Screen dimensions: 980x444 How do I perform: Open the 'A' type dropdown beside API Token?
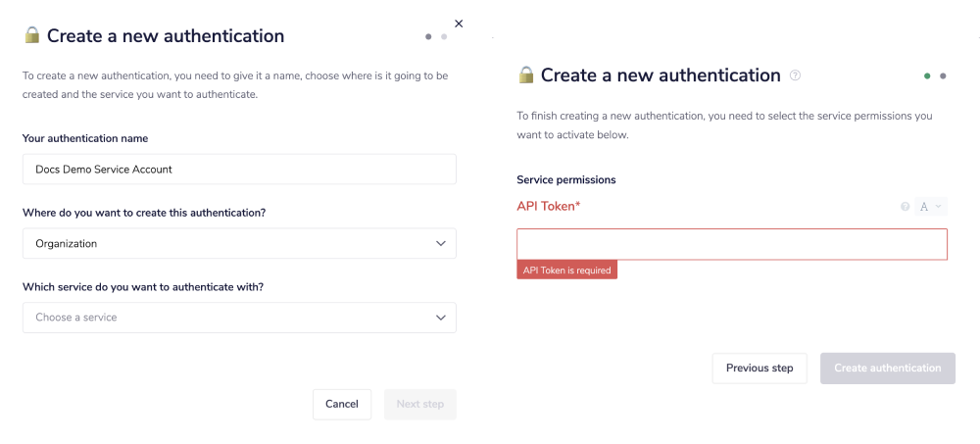point(930,207)
